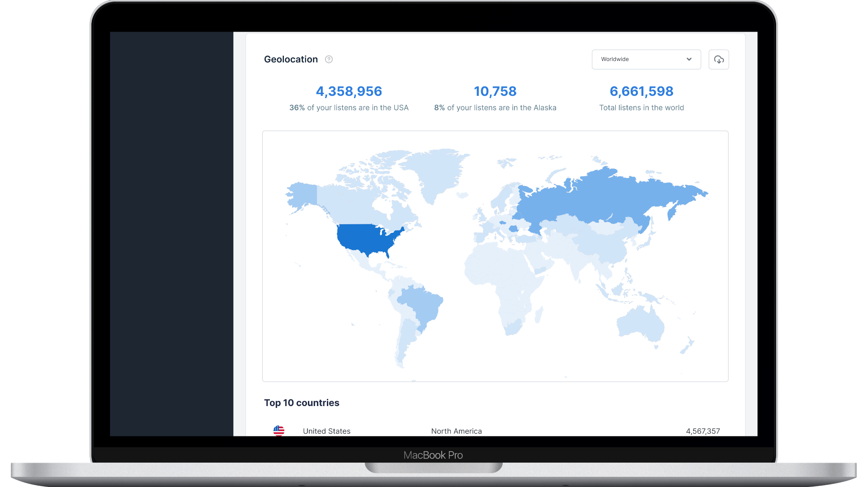Expand the dropdown using its chevron arrow
Viewport: 868px width, 487px height.
[x=689, y=59]
